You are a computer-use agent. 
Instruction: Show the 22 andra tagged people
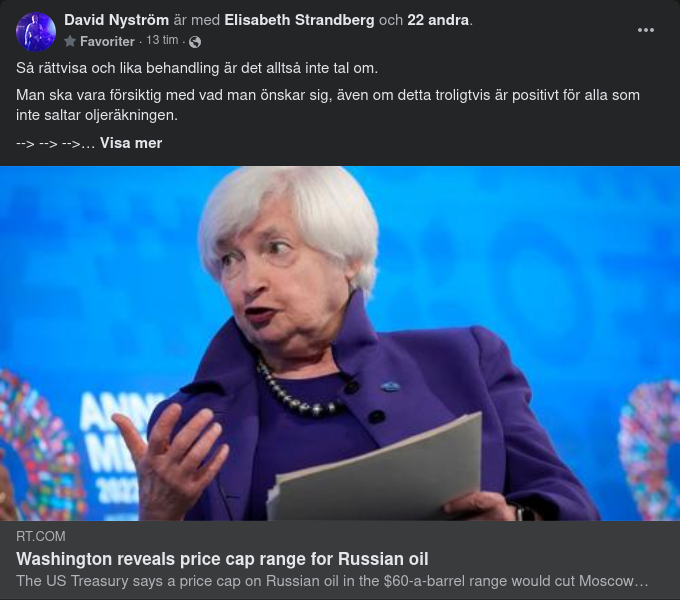[438, 20]
